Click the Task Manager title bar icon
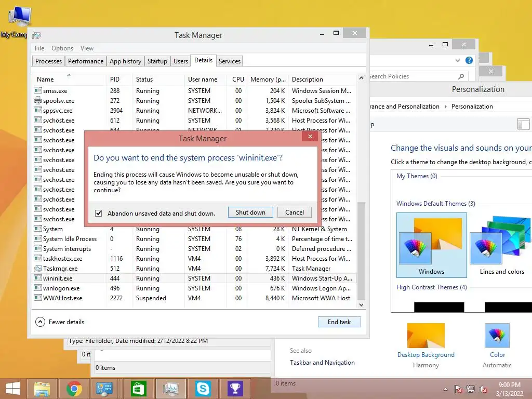The width and height of the screenshot is (532, 399). [x=36, y=35]
